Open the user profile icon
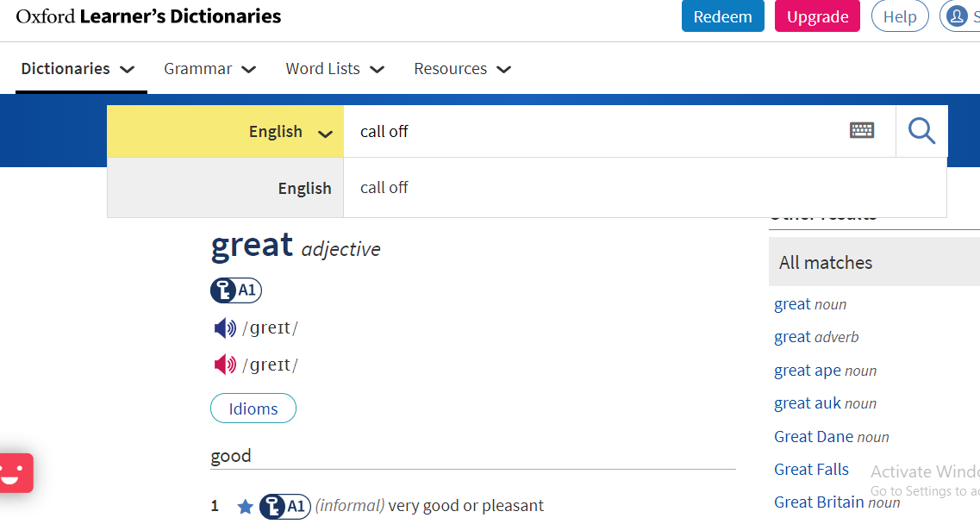 (957, 16)
